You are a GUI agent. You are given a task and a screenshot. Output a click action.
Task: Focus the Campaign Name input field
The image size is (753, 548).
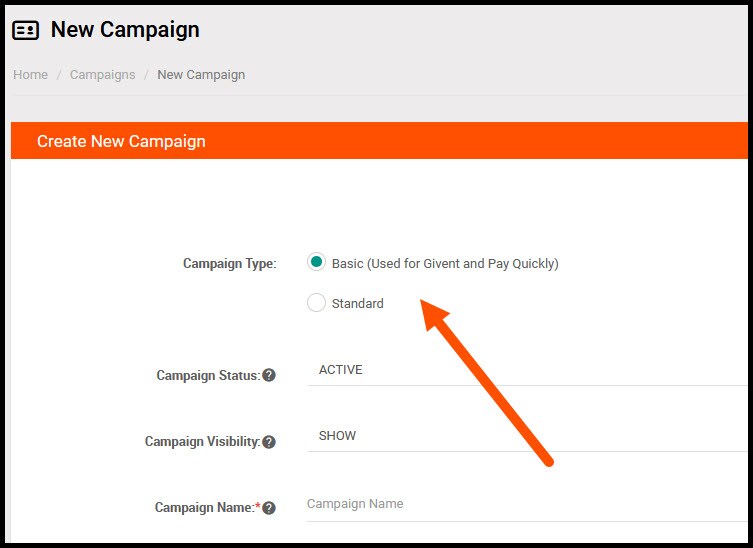[527, 504]
